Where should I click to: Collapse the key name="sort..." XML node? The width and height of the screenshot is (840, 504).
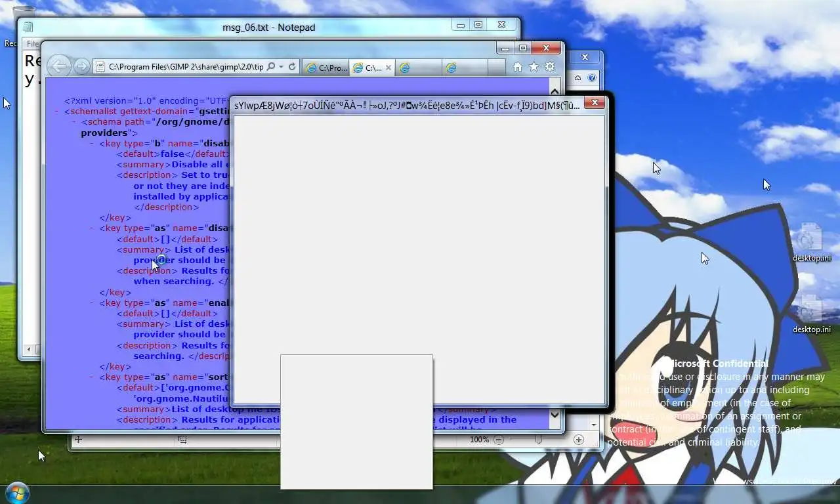[x=93, y=377]
